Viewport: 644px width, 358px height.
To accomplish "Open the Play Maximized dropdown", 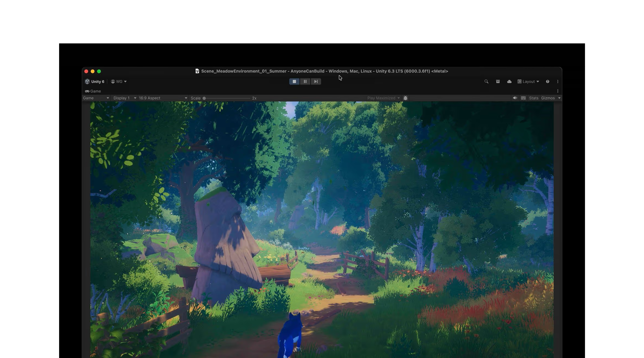I will pos(383,98).
